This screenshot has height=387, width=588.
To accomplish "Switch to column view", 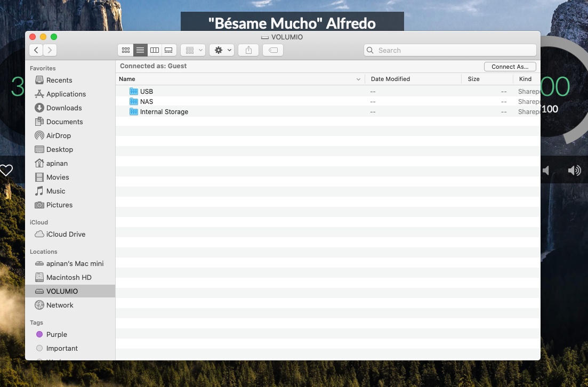I will coord(155,50).
